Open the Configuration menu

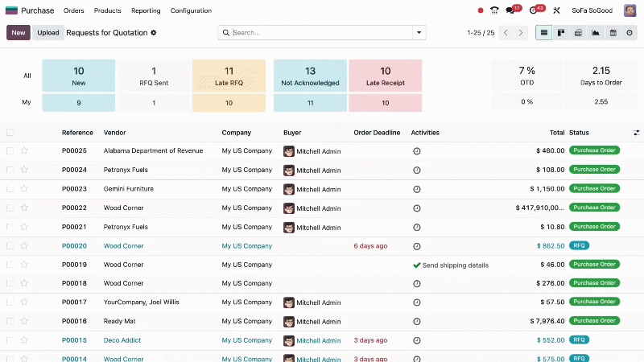tap(191, 10)
